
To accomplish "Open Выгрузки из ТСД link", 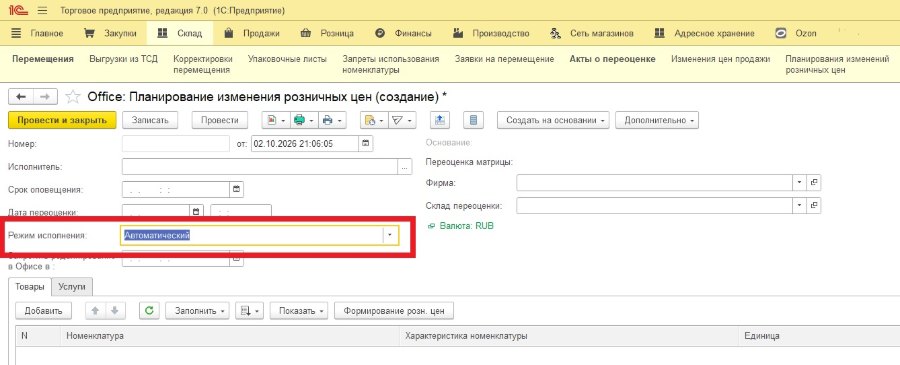I will (123, 59).
